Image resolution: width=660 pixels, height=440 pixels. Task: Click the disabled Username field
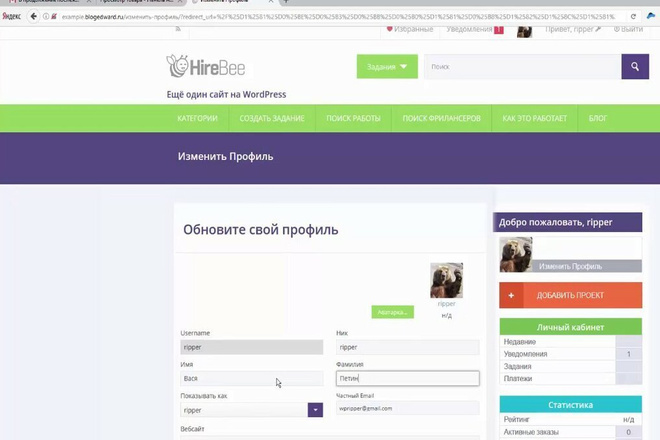point(252,347)
